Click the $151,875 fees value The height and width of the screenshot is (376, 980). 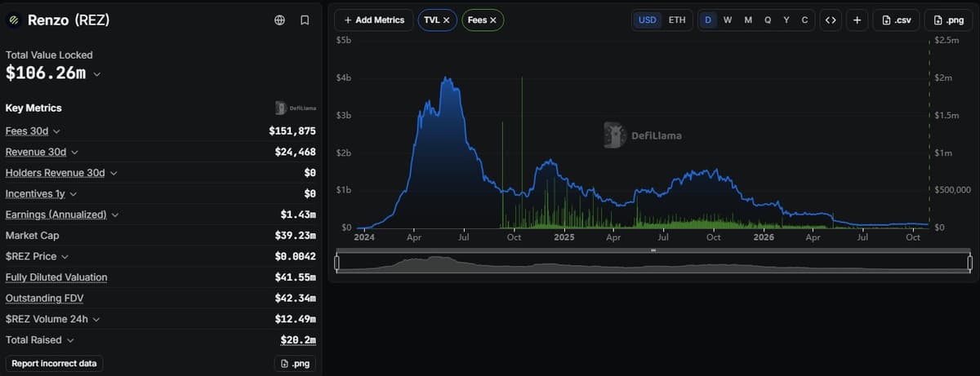click(292, 131)
